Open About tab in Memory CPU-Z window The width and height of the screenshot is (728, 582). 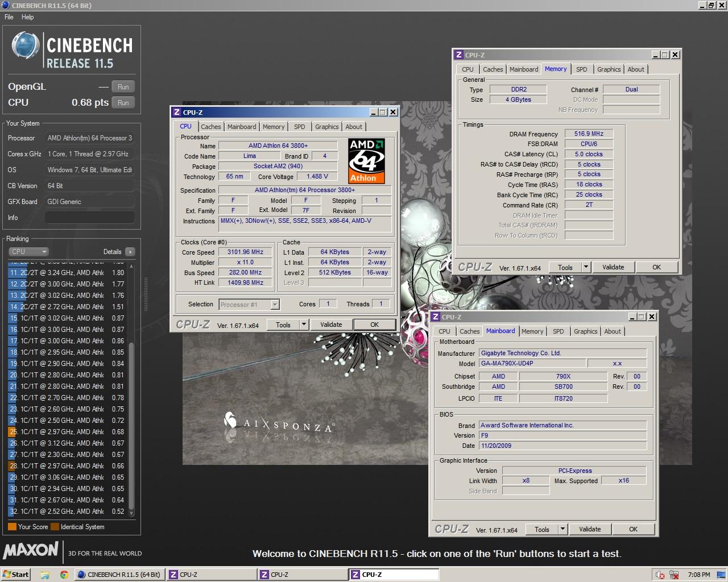tap(636, 69)
